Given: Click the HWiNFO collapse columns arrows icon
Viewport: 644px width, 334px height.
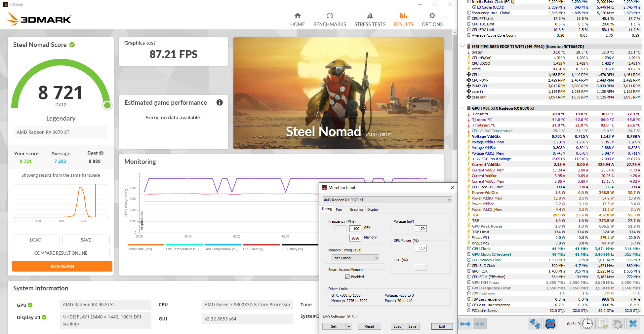Looking at the screenshot, I should [x=479, y=324].
